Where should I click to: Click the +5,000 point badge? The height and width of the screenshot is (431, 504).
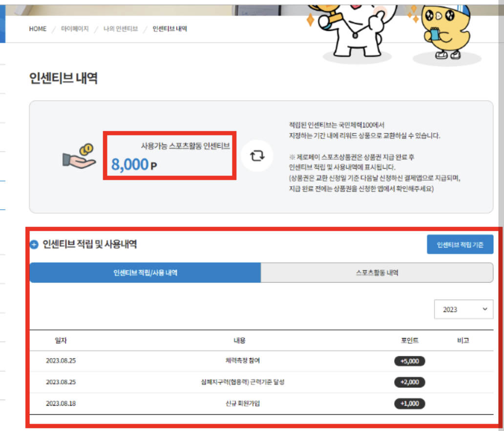pos(409,361)
